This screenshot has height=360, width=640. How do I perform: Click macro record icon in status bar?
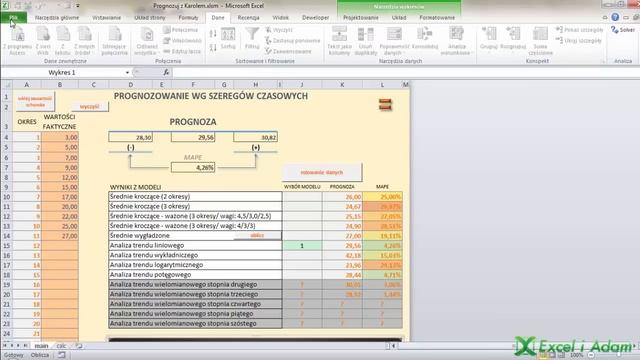click(x=62, y=355)
